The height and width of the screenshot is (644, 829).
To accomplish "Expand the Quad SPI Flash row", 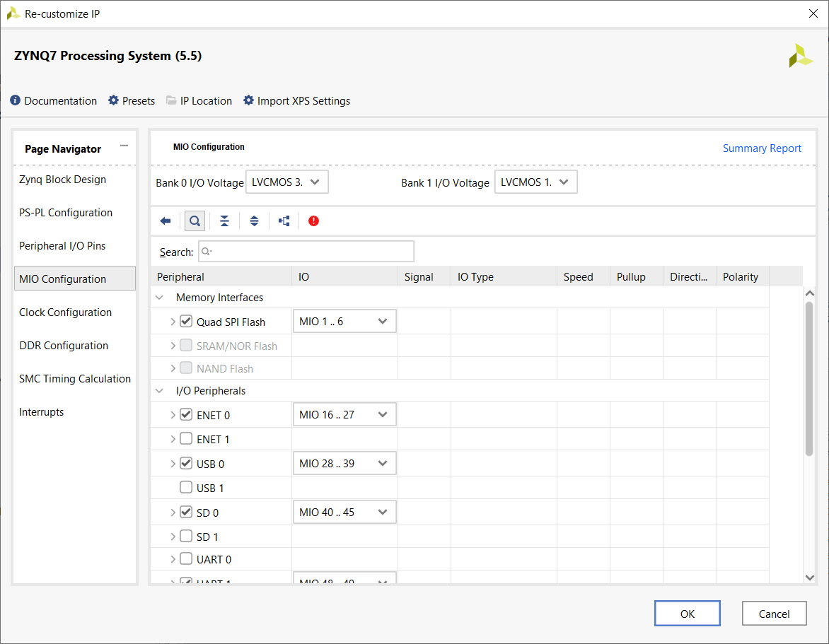I will pos(173,322).
